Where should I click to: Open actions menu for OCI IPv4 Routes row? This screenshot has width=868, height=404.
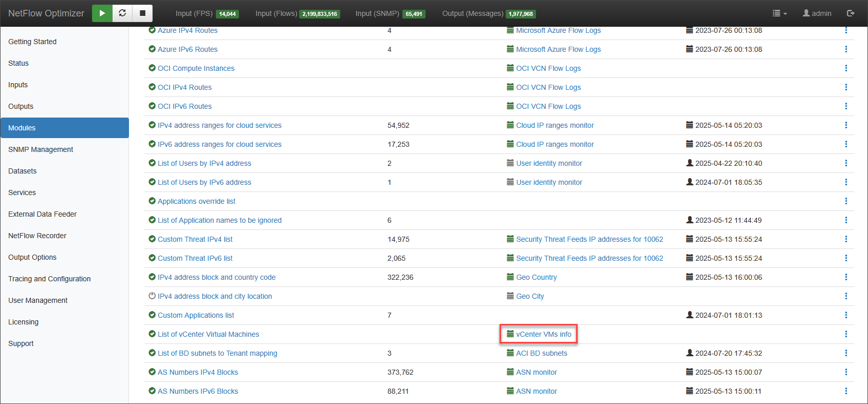click(846, 87)
